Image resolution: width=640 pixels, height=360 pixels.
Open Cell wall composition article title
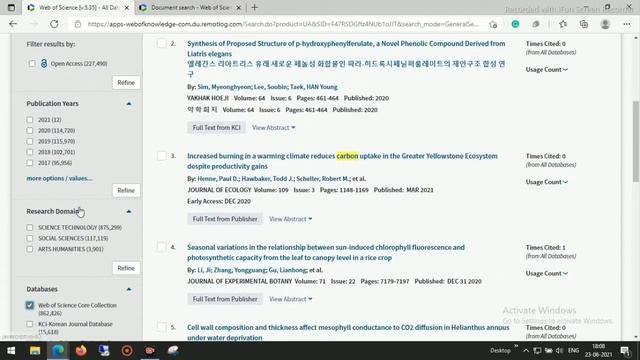(x=348, y=333)
